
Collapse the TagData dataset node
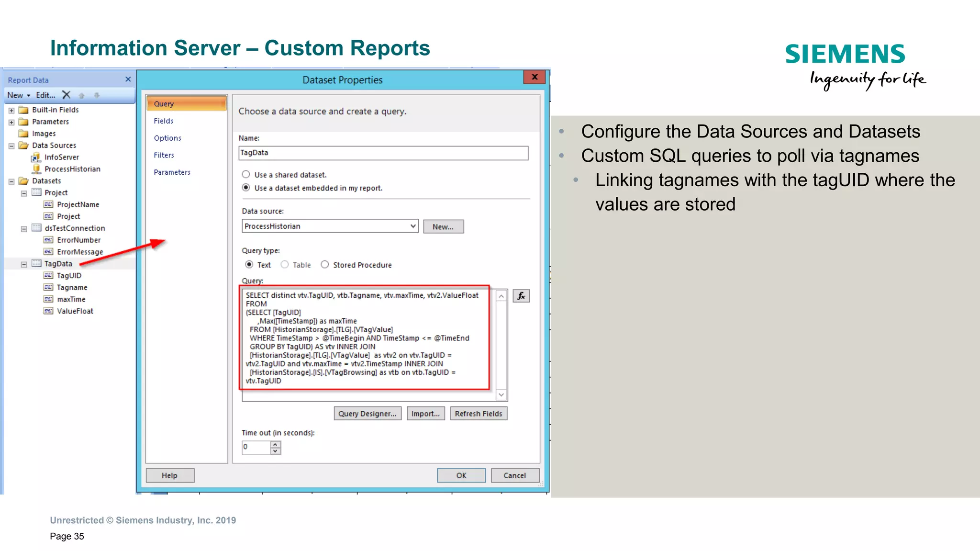24,264
